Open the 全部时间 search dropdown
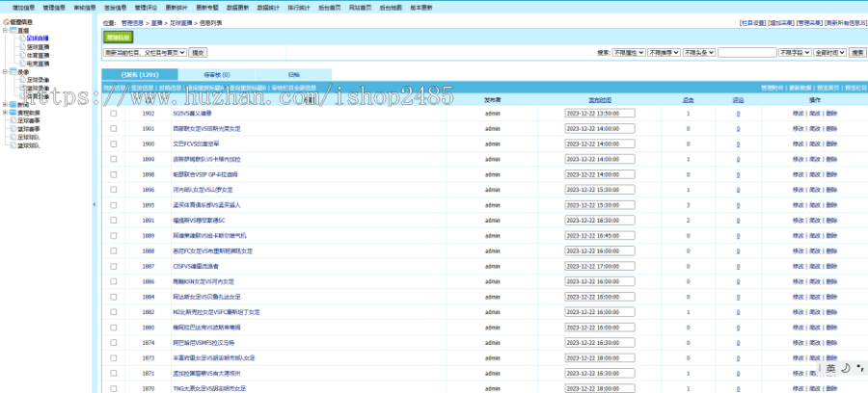 tap(830, 53)
